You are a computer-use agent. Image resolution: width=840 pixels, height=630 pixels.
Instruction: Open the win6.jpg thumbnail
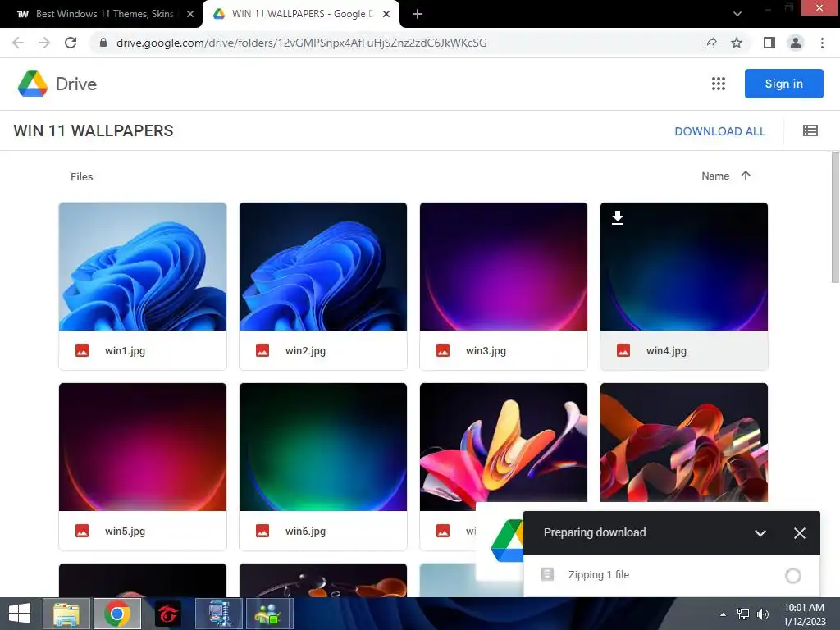coord(323,447)
